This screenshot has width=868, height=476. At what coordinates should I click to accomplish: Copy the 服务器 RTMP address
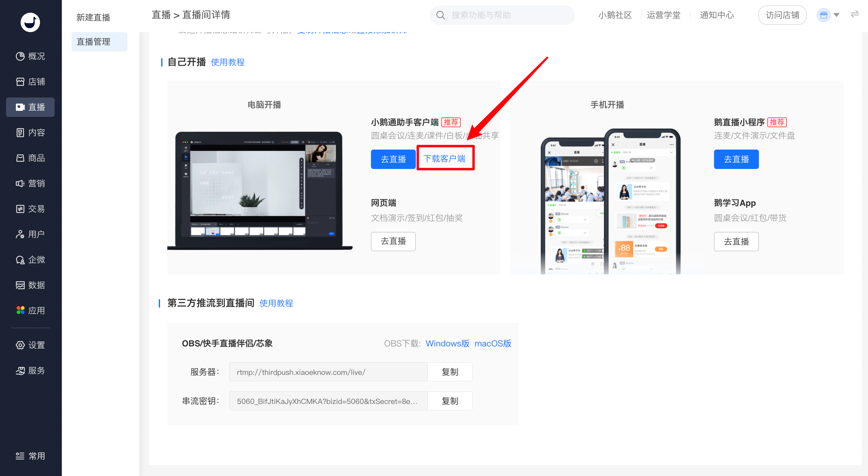tap(450, 372)
